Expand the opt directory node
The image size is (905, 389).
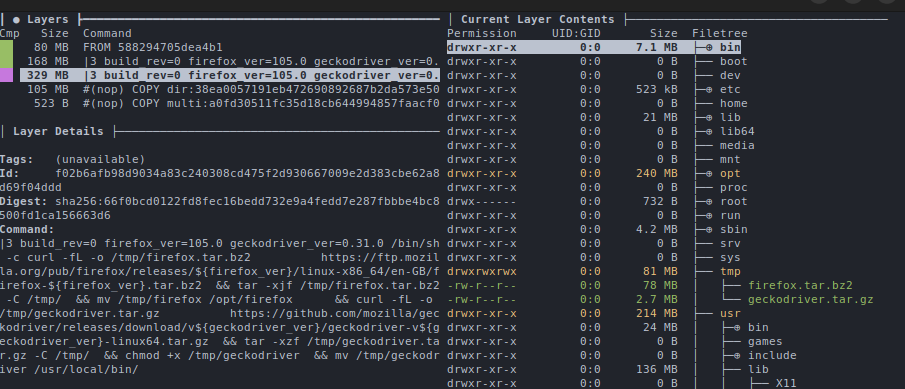[x=709, y=174]
